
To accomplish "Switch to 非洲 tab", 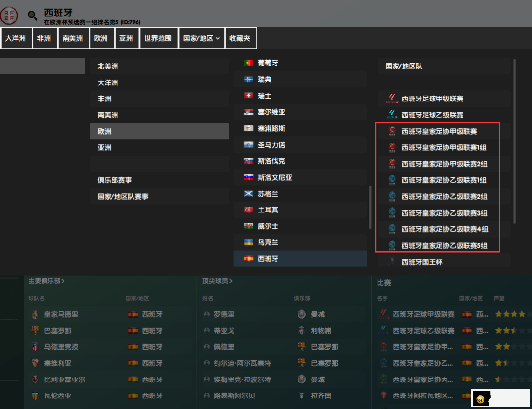I will (x=44, y=38).
